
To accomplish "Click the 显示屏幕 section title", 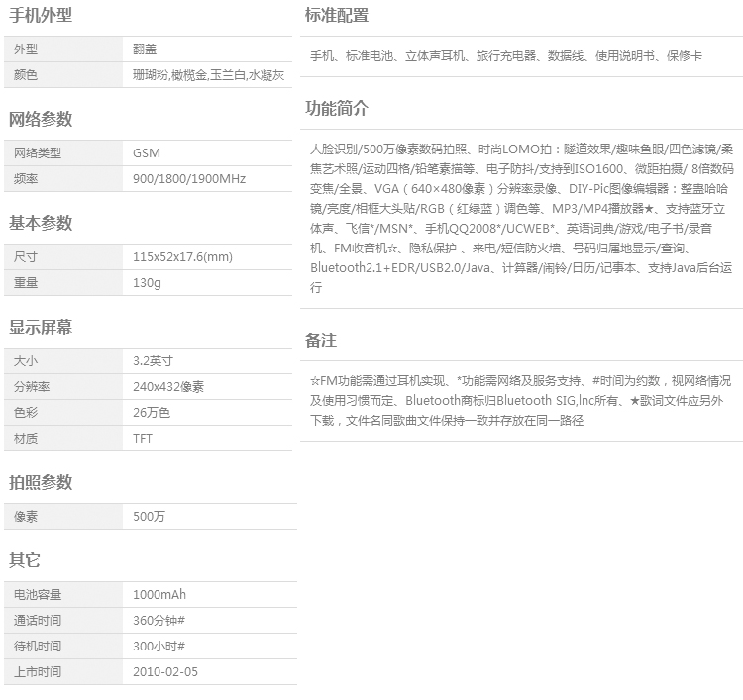I will pos(40,327).
